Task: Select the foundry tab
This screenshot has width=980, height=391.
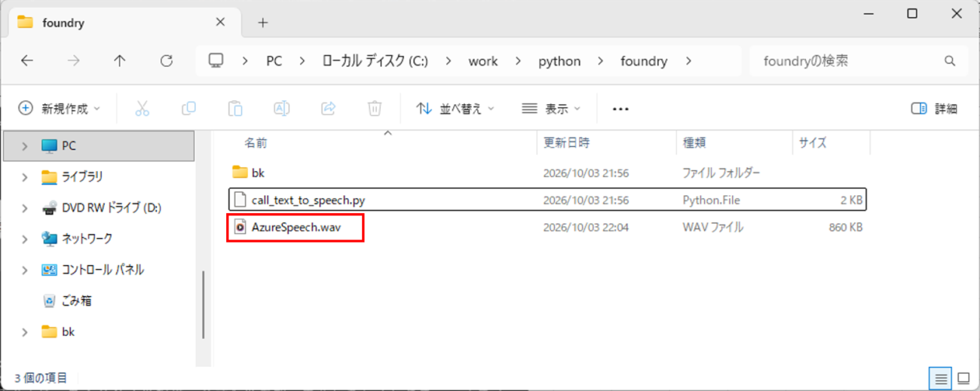Action: click(x=123, y=23)
